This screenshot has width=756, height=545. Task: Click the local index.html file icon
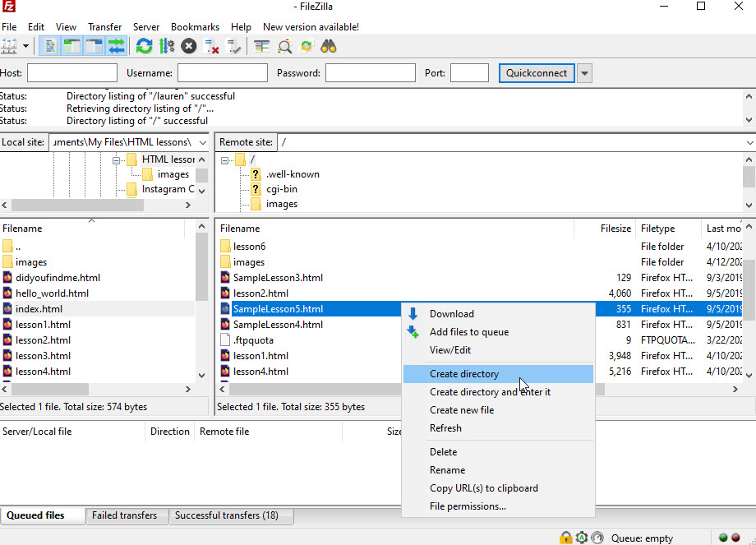coord(7,309)
